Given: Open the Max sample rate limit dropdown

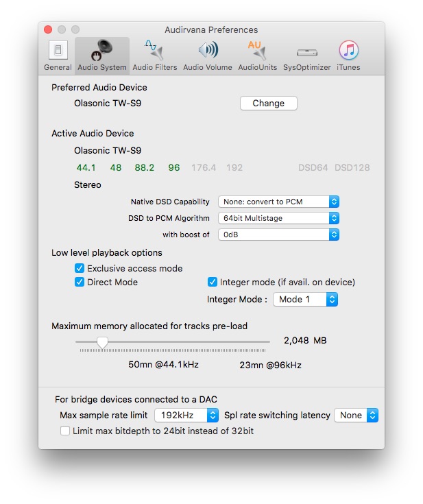Looking at the screenshot, I should [x=186, y=415].
